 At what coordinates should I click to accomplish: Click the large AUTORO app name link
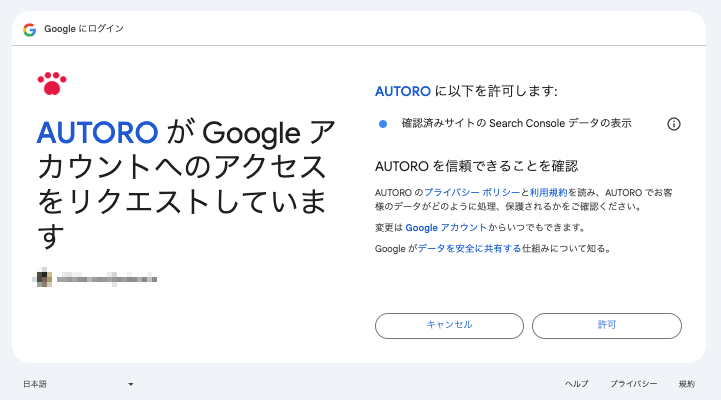pyautogui.click(x=97, y=133)
